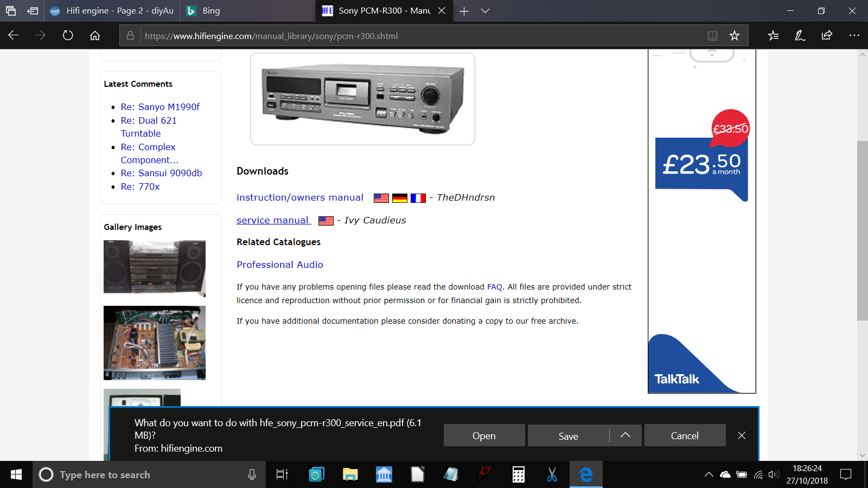868x488 pixels.
Task: Open Re: Sanyo M1990f comment
Action: pos(160,107)
